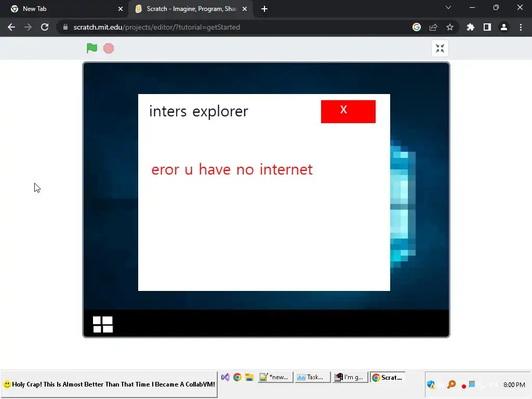Close the inters explorer window with red X
Screen dimensions: 532x399
[348, 111]
